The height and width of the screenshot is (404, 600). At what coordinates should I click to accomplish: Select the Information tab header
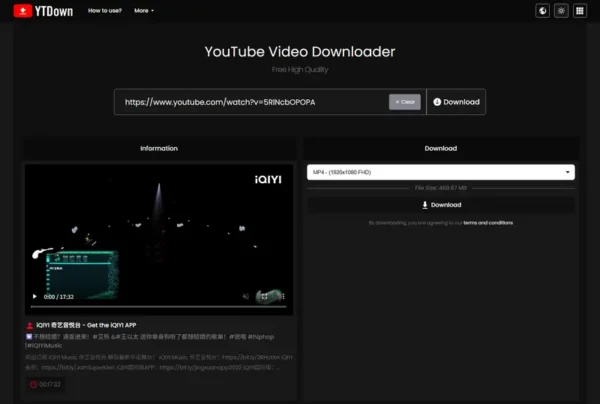[159, 148]
